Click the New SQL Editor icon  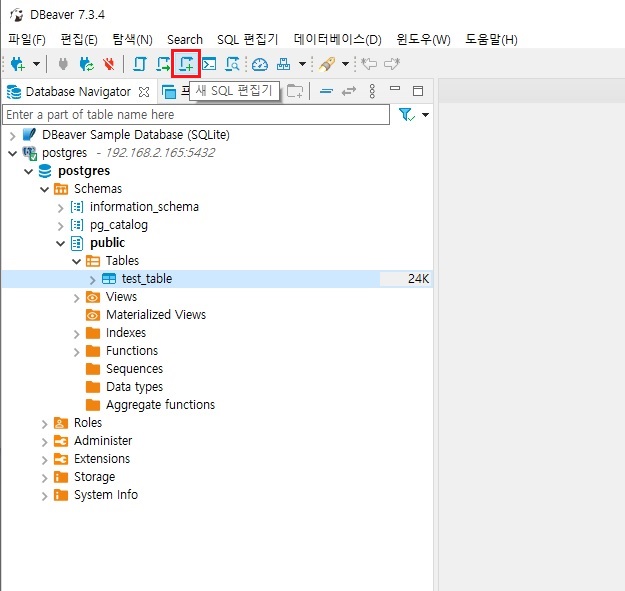click(186, 64)
